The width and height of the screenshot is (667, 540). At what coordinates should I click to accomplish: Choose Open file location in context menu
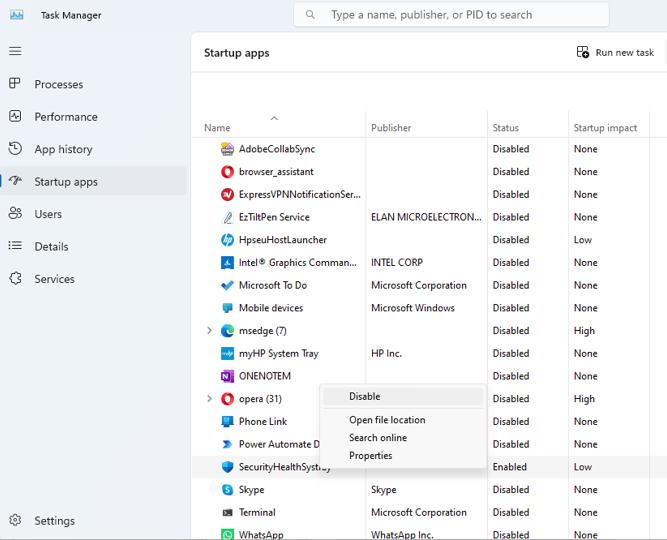[402, 420]
